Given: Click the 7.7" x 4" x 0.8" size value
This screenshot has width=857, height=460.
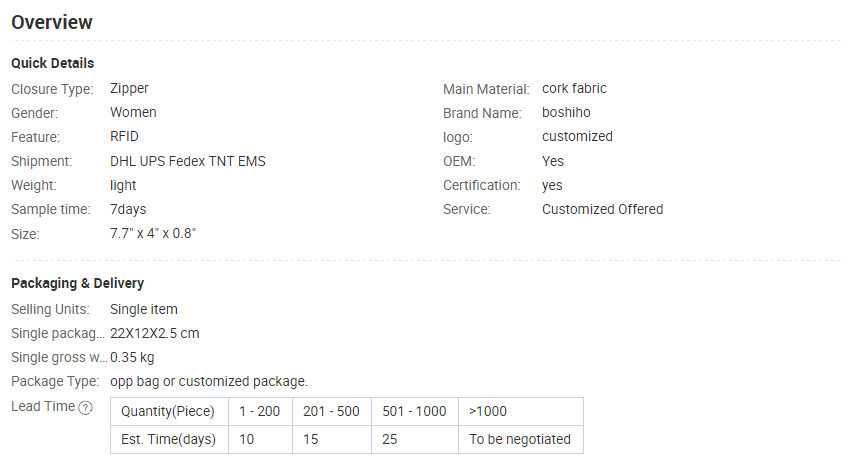Looking at the screenshot, I should point(152,234).
